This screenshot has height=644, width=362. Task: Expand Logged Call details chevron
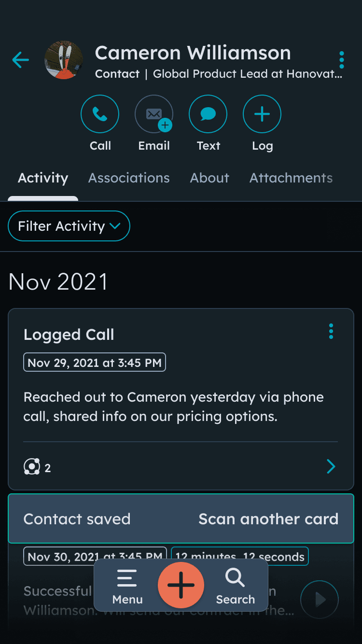coord(331,466)
